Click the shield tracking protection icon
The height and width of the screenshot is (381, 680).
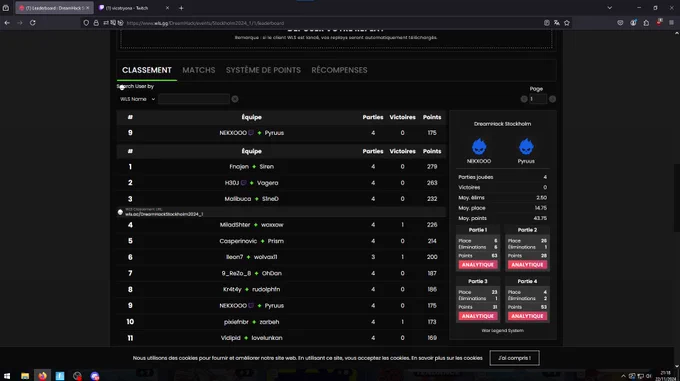pos(86,23)
